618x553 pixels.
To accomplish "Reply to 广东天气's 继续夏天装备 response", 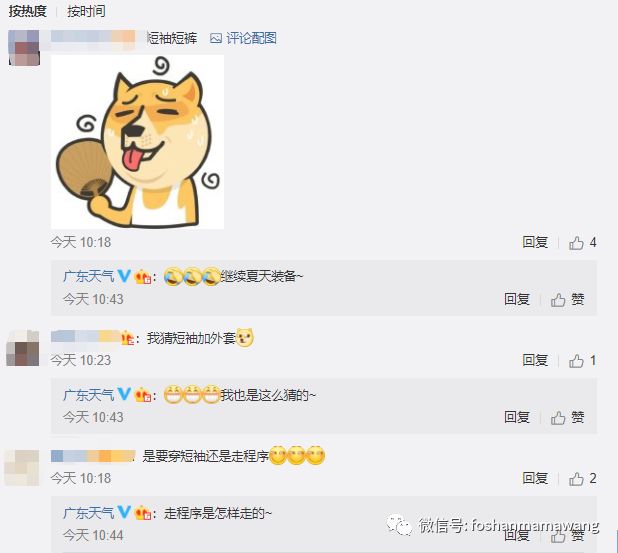I will pyautogui.click(x=517, y=299).
